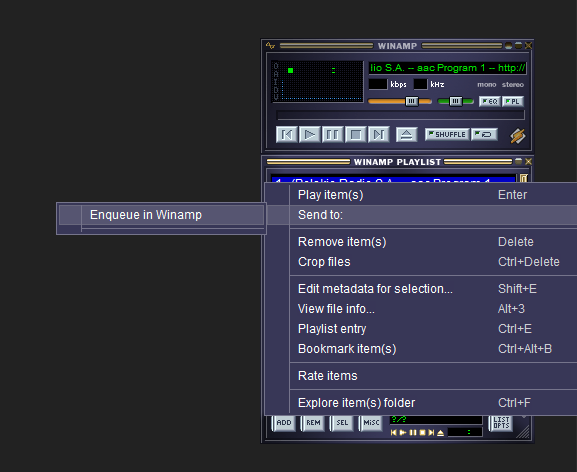
Task: Select 'Bookmark item(s)' menu entry
Action: coord(421,349)
